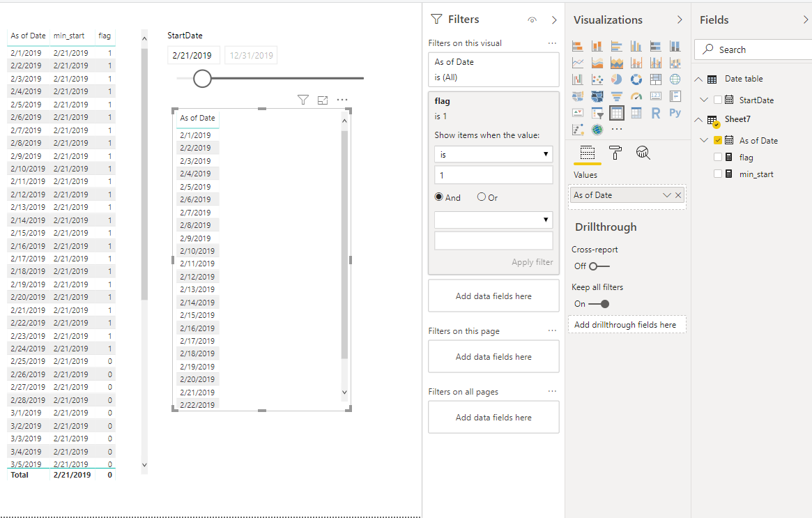Select the ArcGIS Maps visual
The image size is (812, 518).
pyautogui.click(x=597, y=129)
